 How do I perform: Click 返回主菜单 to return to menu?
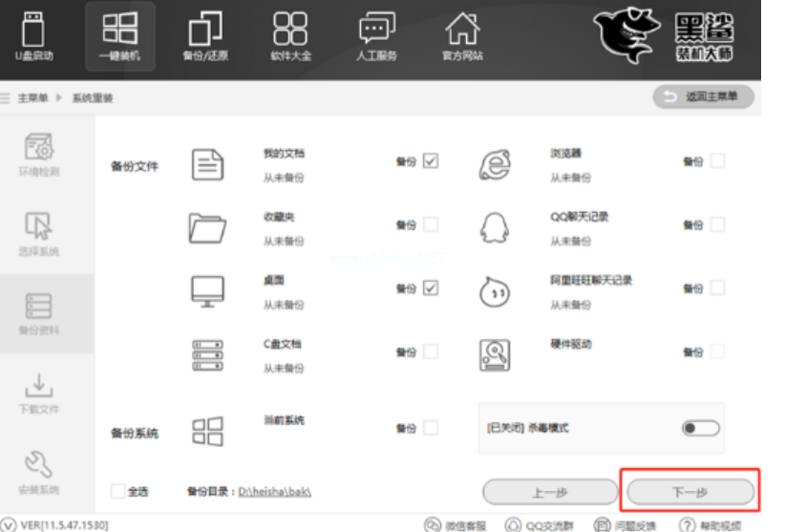tap(703, 98)
